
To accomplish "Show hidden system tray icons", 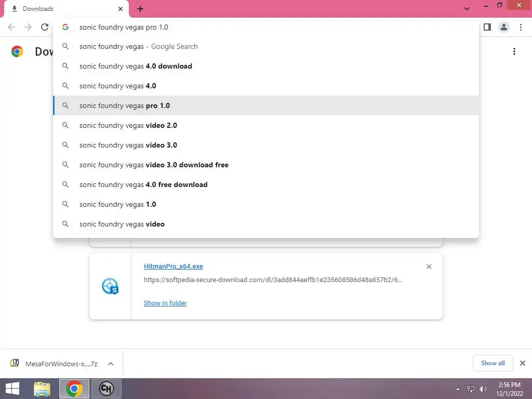I will (458, 389).
